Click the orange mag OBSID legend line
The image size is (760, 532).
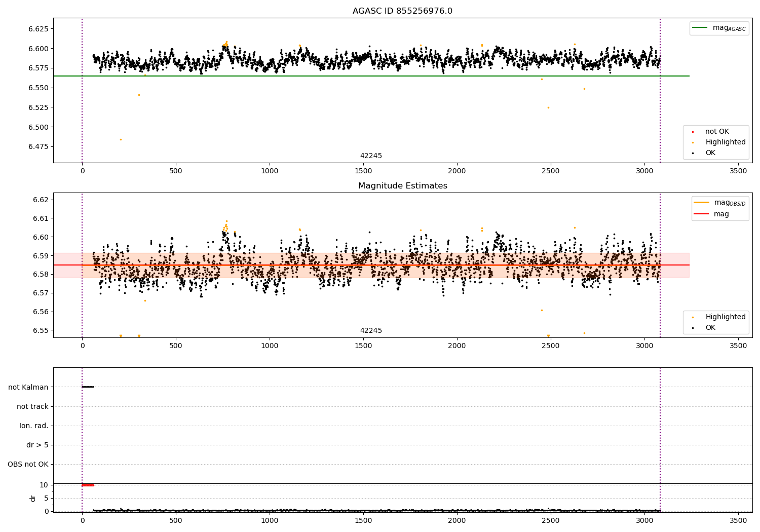(x=702, y=203)
